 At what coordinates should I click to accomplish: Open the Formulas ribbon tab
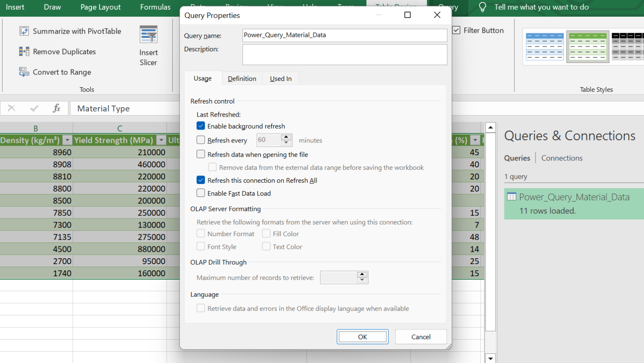155,7
